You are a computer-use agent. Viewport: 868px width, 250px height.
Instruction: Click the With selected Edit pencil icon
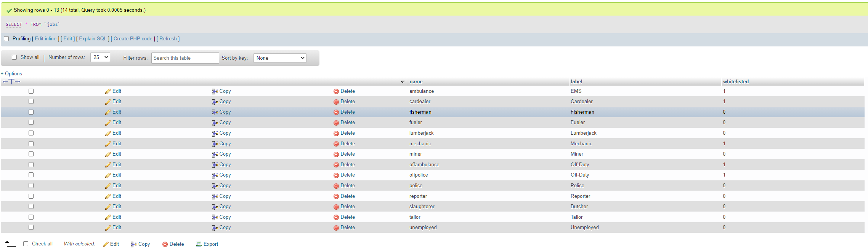pyautogui.click(x=106, y=244)
